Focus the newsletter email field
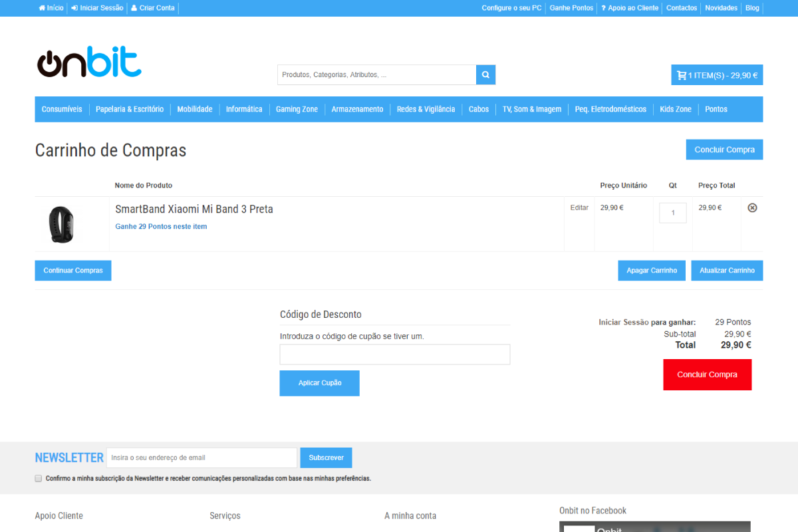 (x=201, y=458)
